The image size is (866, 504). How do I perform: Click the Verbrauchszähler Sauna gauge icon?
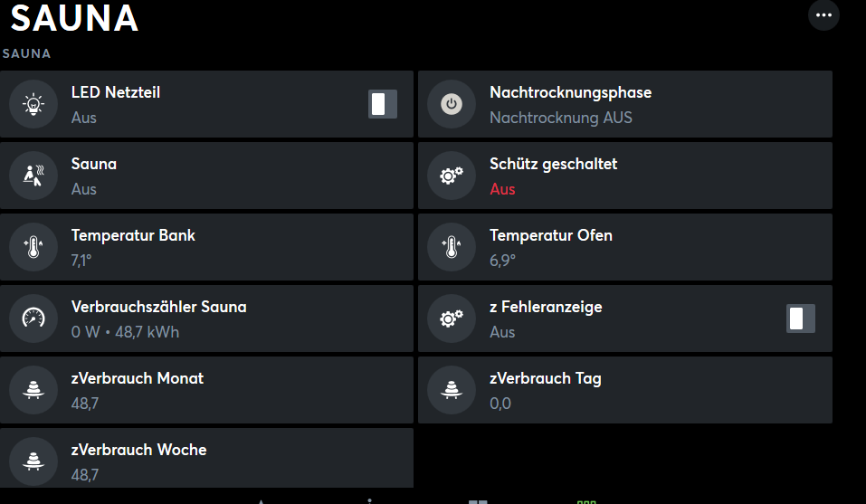(x=33, y=319)
